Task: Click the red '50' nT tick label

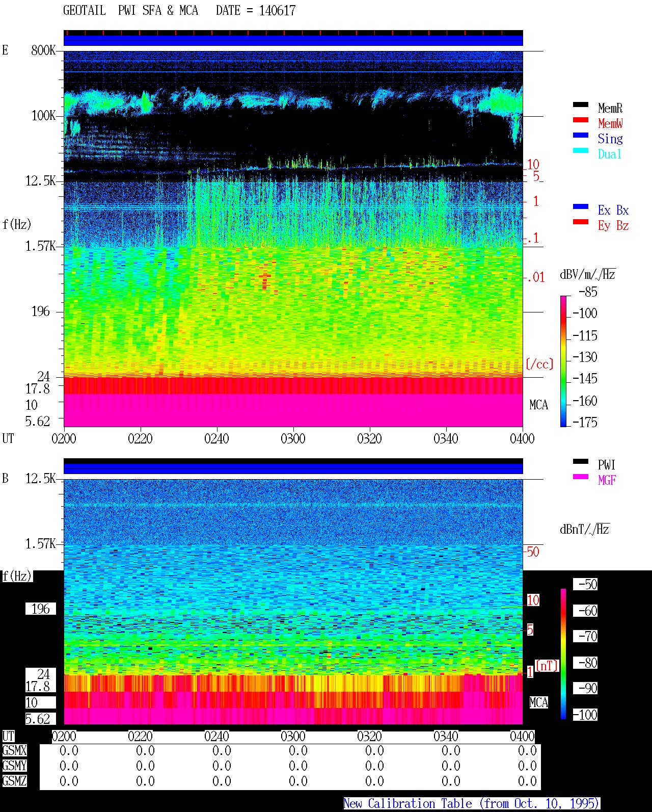Action: tap(533, 552)
